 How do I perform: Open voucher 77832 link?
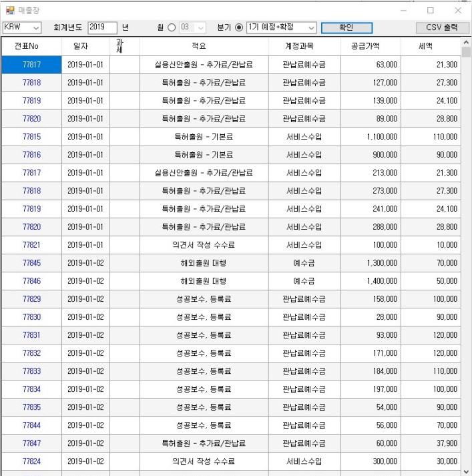coord(31,353)
